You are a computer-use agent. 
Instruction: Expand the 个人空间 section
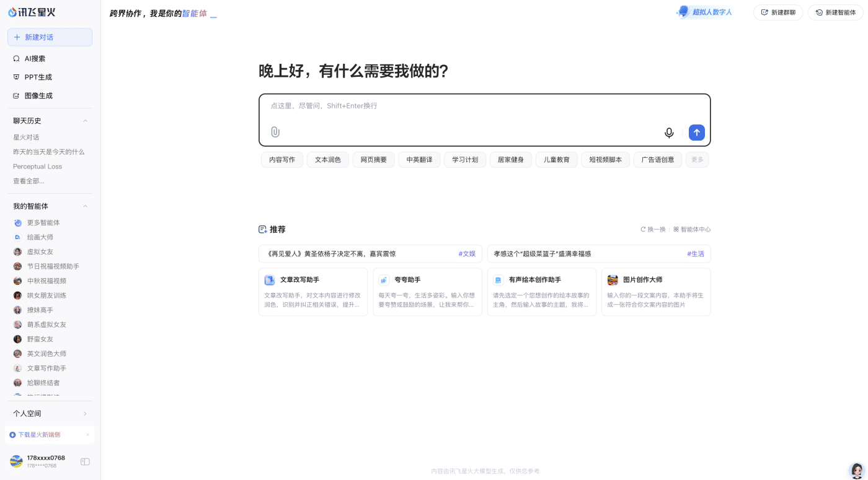pos(86,413)
